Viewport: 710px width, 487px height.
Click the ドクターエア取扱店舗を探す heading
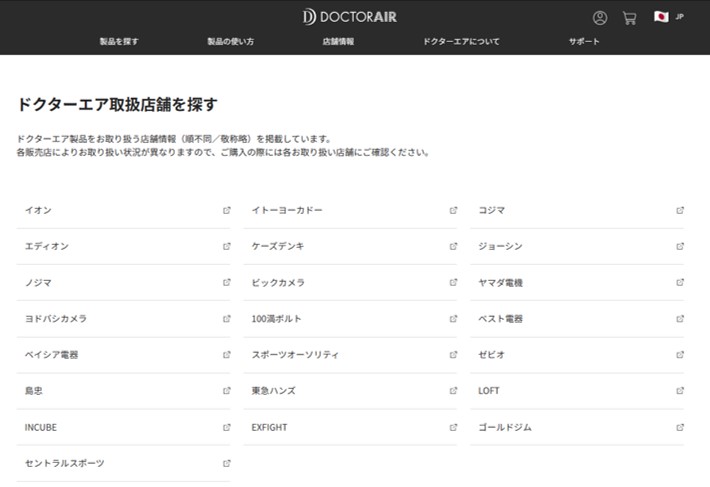pyautogui.click(x=117, y=105)
